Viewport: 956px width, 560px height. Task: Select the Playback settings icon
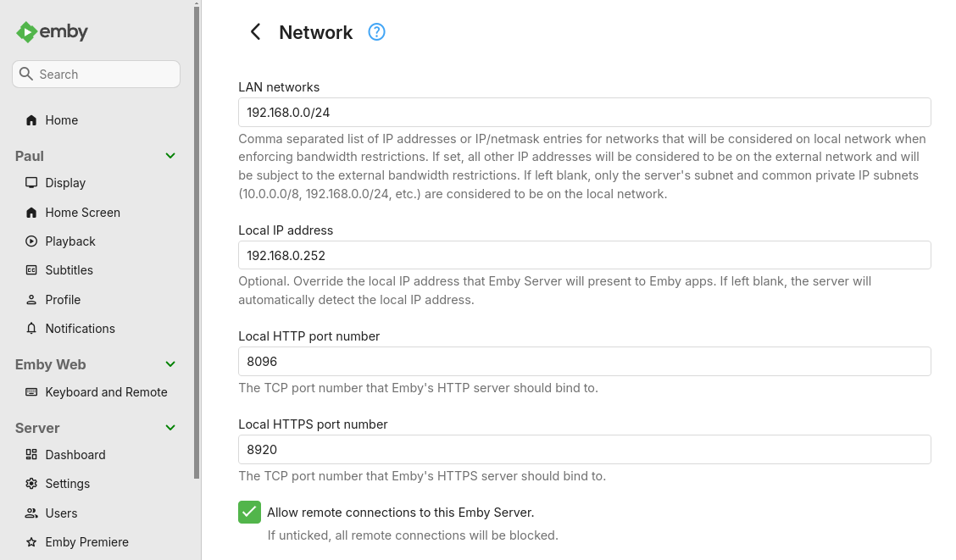(x=30, y=241)
